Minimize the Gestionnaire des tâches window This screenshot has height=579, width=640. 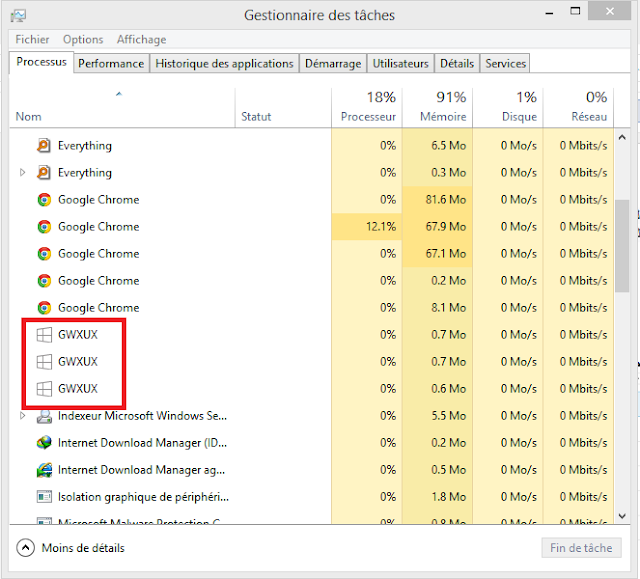[549, 12]
